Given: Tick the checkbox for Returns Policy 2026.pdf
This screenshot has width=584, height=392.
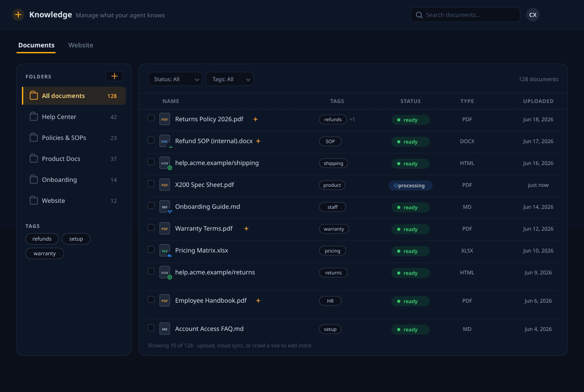Looking at the screenshot, I should pos(151,118).
